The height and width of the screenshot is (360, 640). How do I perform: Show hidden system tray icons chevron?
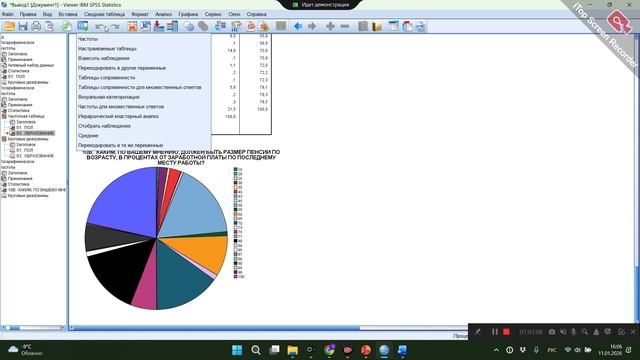(496, 350)
